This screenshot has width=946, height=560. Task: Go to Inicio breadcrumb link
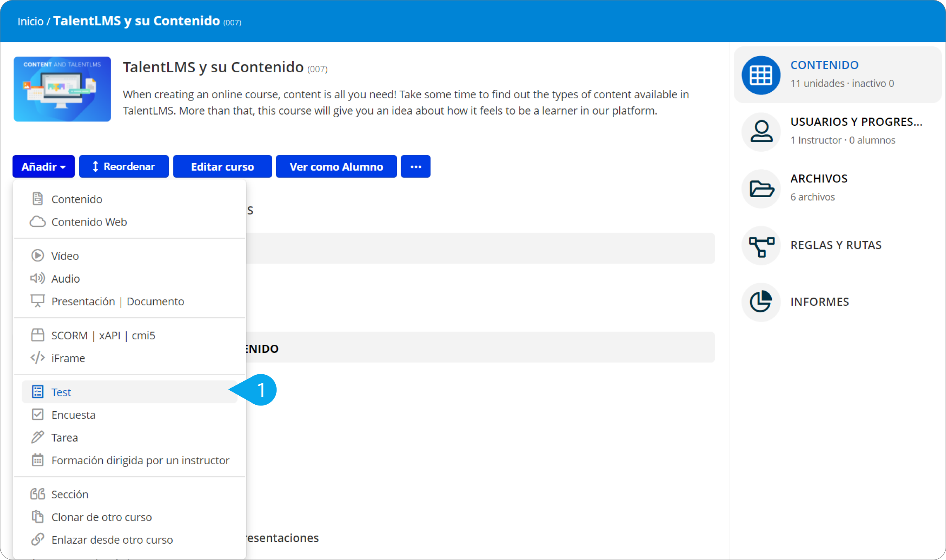coord(30,21)
